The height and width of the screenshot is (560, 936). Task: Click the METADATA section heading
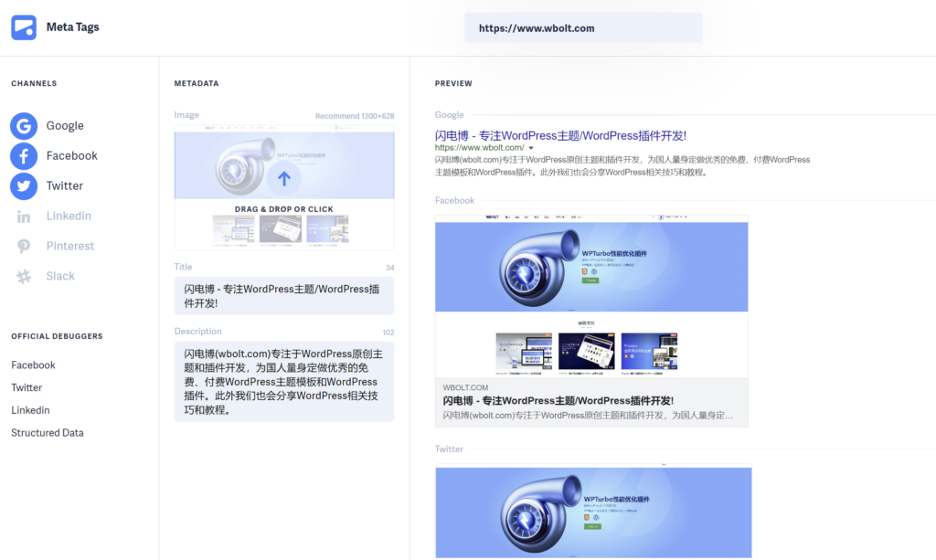coord(197,83)
